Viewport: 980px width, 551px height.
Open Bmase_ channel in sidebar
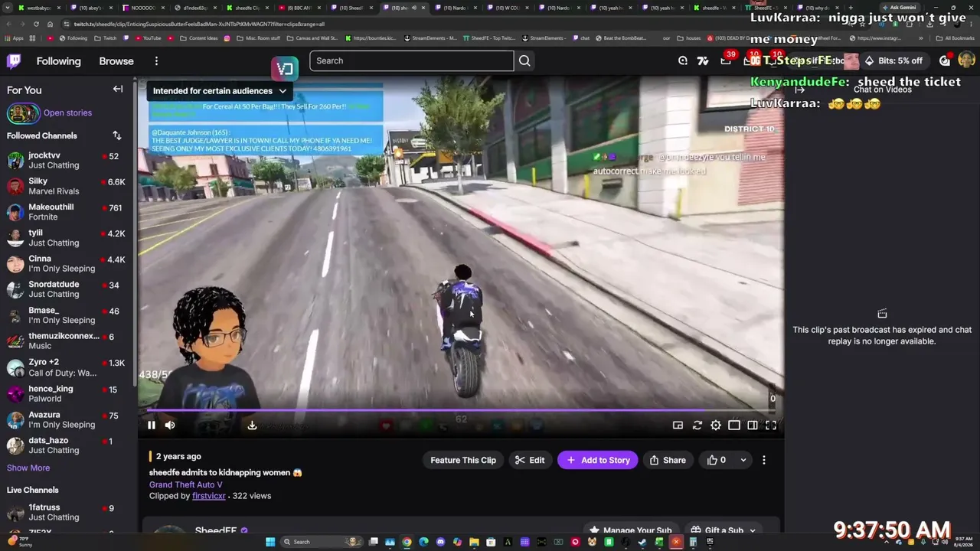pos(67,315)
